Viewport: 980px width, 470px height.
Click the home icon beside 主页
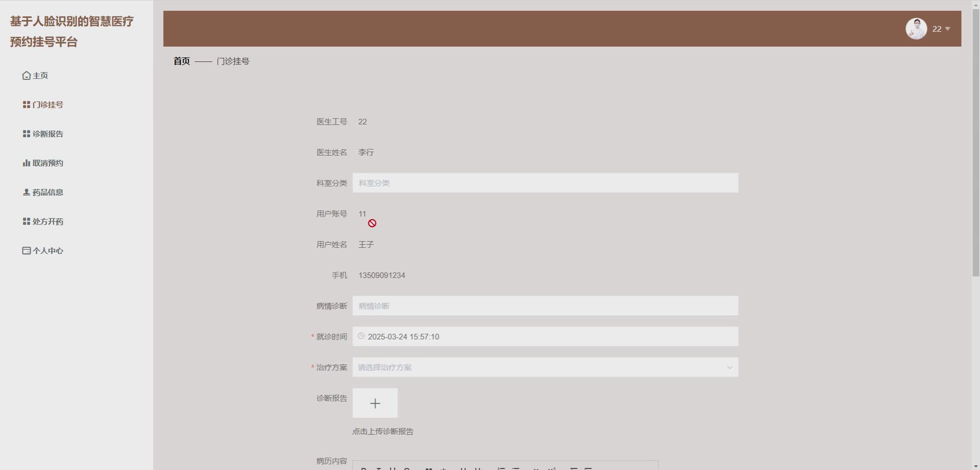27,75
